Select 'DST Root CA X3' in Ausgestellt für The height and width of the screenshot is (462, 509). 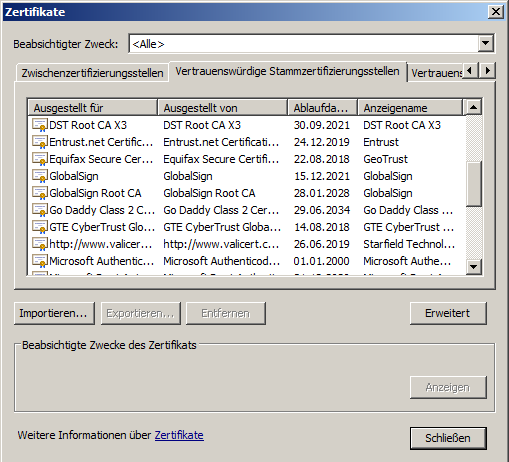[x=88, y=125]
